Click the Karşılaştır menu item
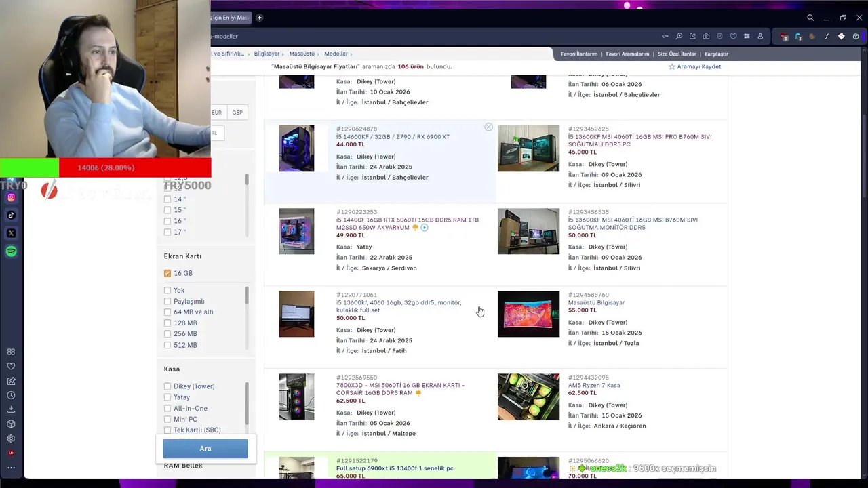The image size is (868, 488). [x=716, y=54]
